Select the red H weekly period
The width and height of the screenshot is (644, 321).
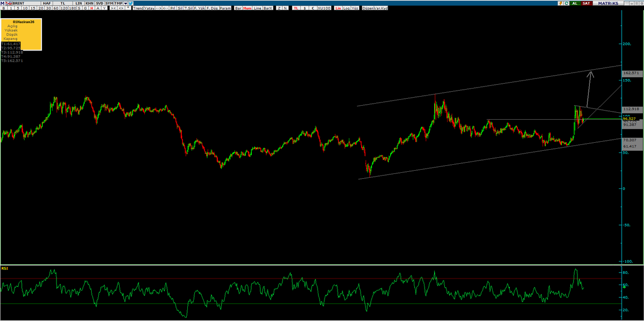click(x=92, y=8)
